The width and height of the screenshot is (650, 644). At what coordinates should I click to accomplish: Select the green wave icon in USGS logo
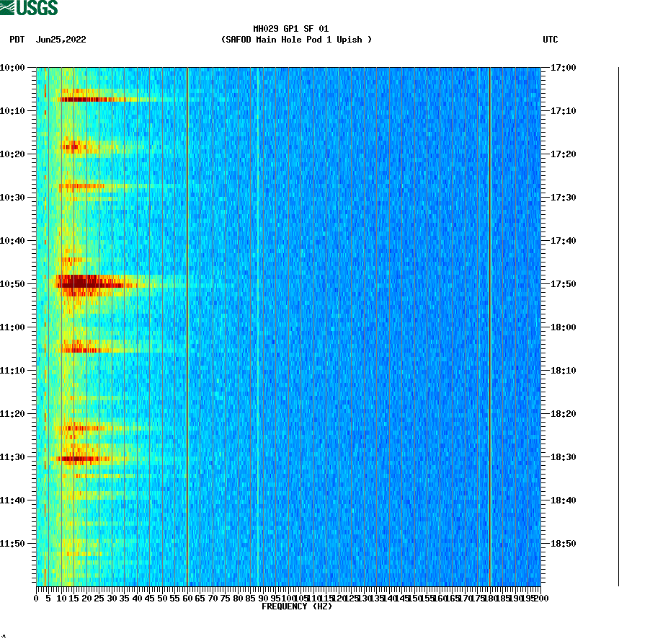pyautogui.click(x=8, y=7)
